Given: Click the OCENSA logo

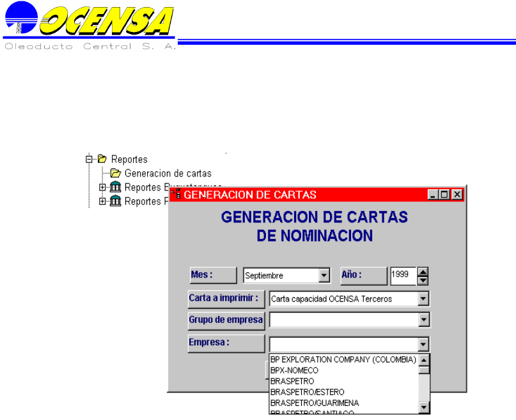Looking at the screenshot, I should pos(90,26).
